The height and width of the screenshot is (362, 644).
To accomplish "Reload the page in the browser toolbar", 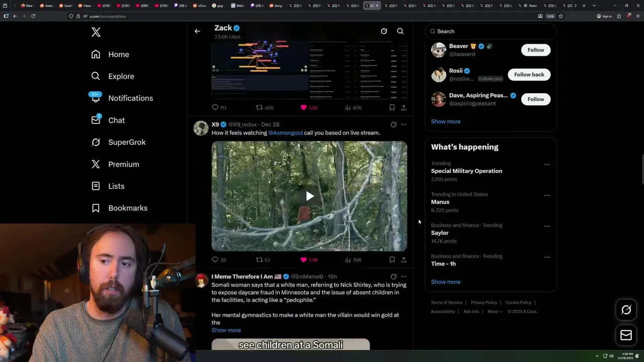I will tap(33, 16).
